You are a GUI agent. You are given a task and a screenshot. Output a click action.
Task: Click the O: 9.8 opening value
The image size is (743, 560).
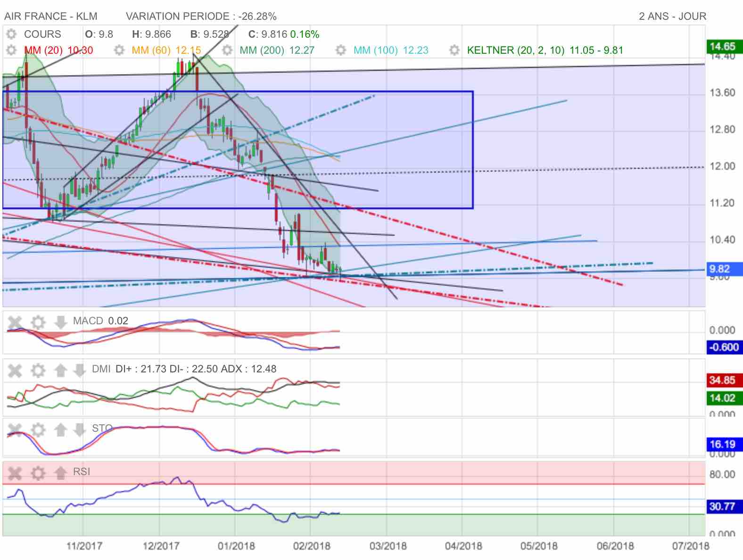click(x=99, y=34)
